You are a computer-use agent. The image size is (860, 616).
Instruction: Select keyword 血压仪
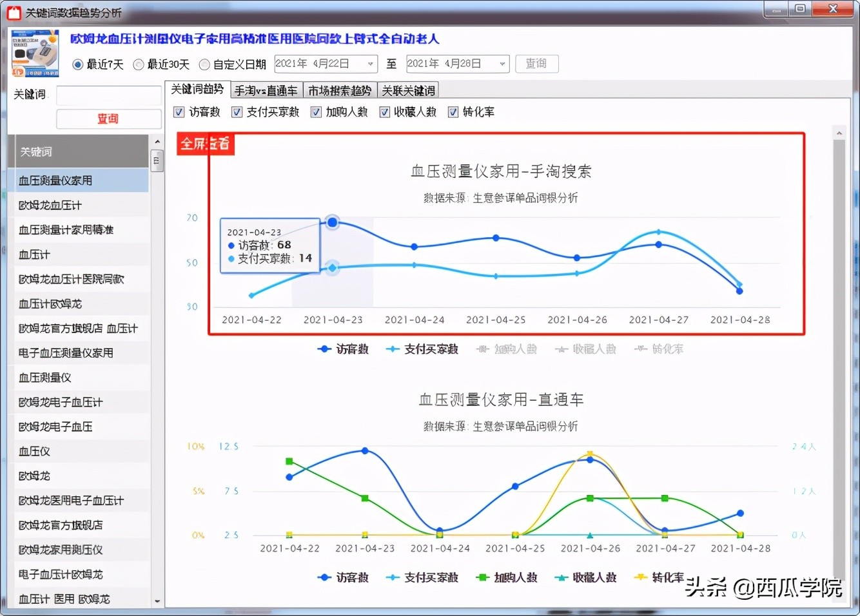click(x=80, y=451)
